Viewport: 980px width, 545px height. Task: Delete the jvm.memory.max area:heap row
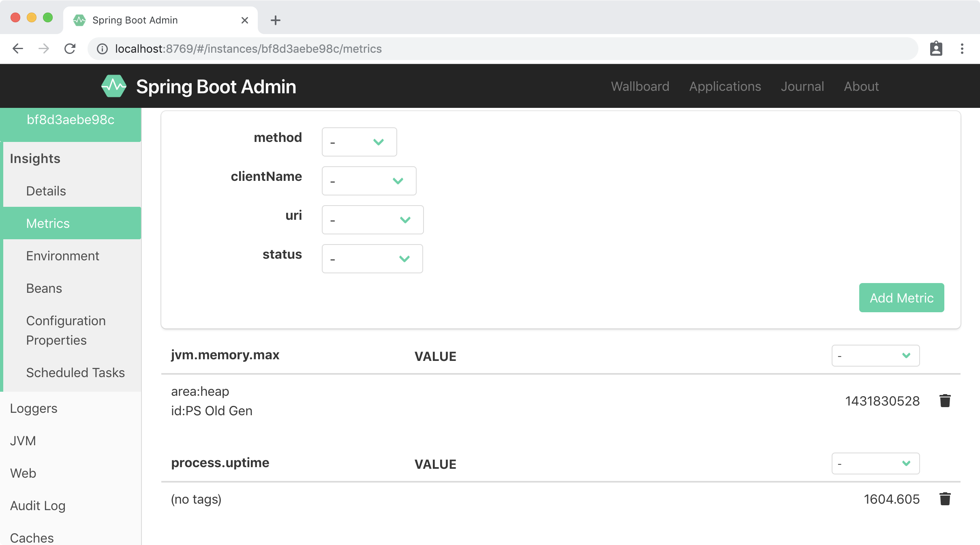(945, 401)
